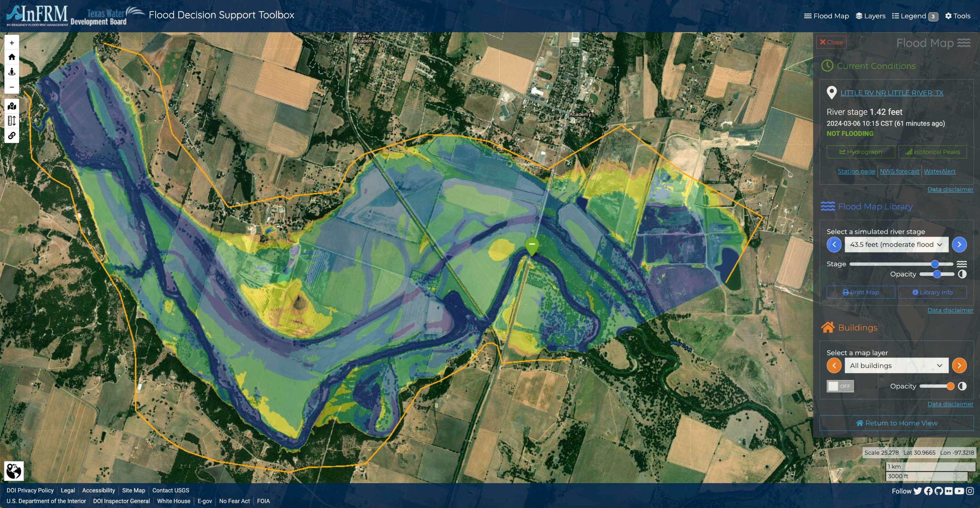The image size is (980, 508).
Task: Click the chain link share icon
Action: [x=12, y=136]
